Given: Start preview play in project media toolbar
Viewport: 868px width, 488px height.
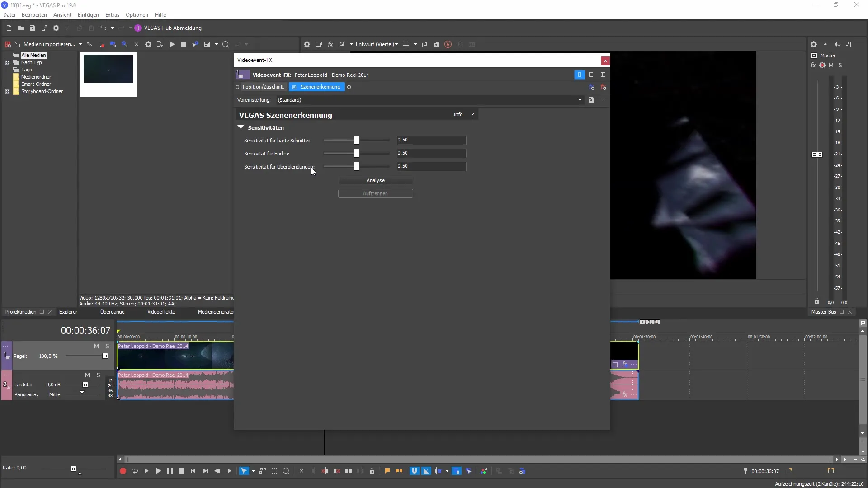Looking at the screenshot, I should (x=172, y=44).
